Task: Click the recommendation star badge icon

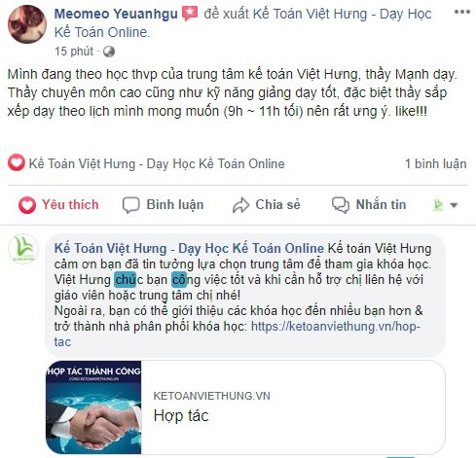Action: (x=190, y=14)
